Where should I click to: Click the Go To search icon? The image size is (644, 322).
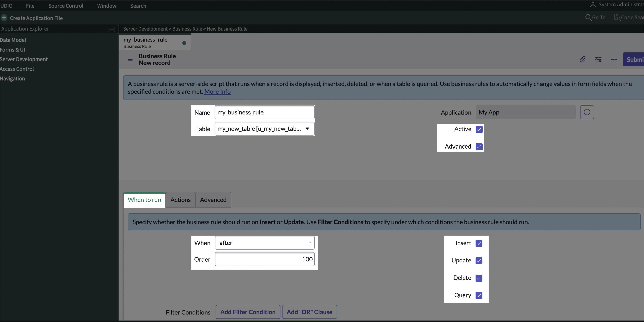tap(588, 17)
